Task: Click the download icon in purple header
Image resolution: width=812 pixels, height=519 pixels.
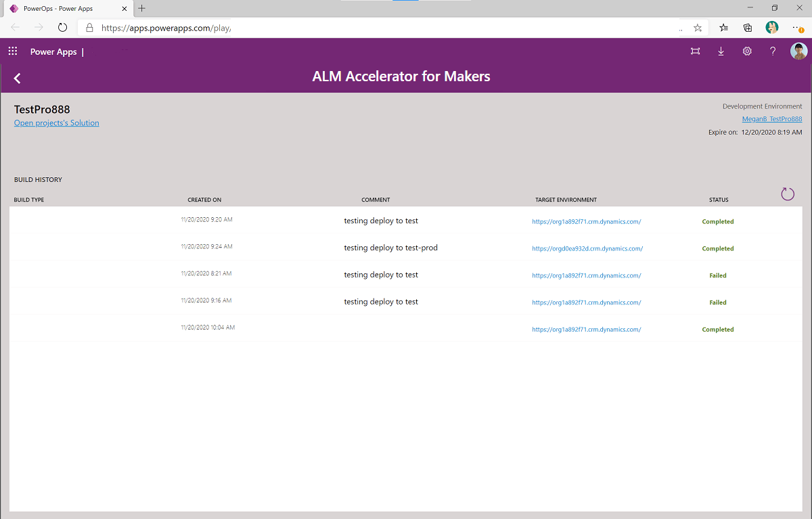Action: click(721, 51)
